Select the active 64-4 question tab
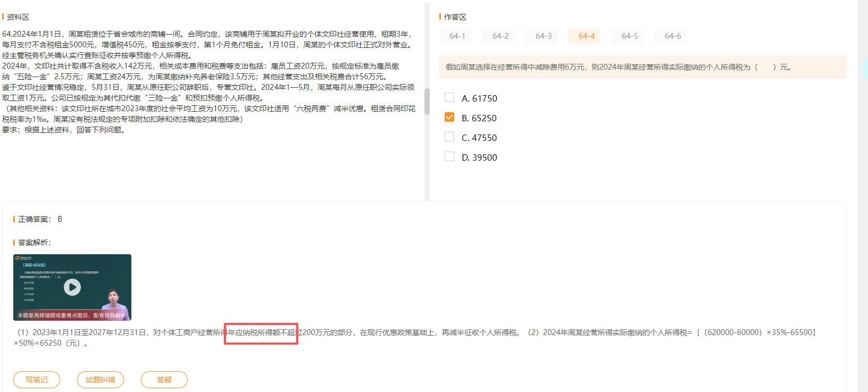This screenshot has width=868, height=392. (x=586, y=36)
